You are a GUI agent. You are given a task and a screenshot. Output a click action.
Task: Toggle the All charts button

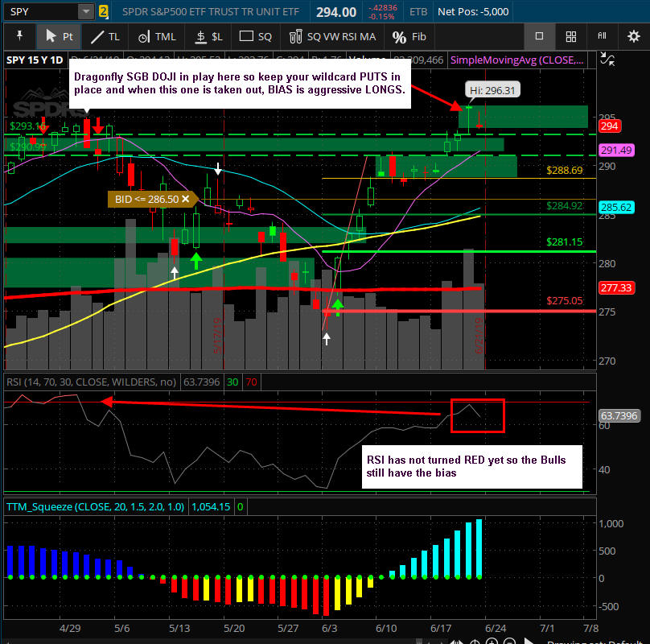click(602, 36)
